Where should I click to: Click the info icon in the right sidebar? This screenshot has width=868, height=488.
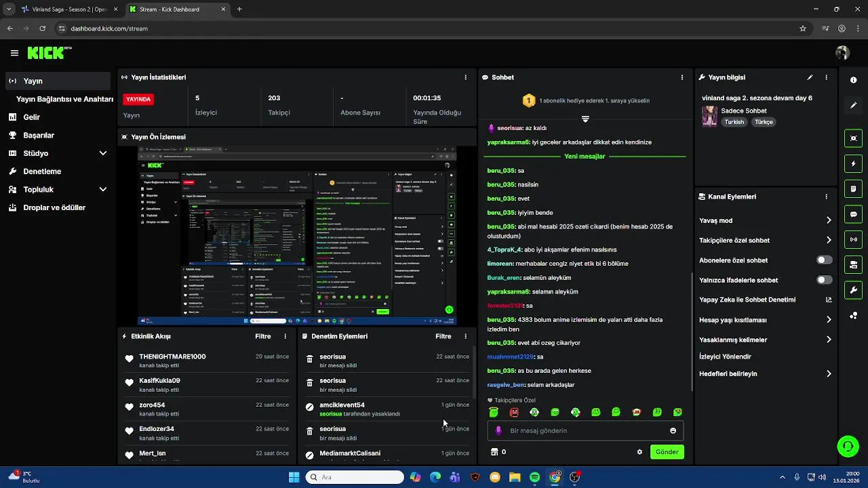coord(853,80)
